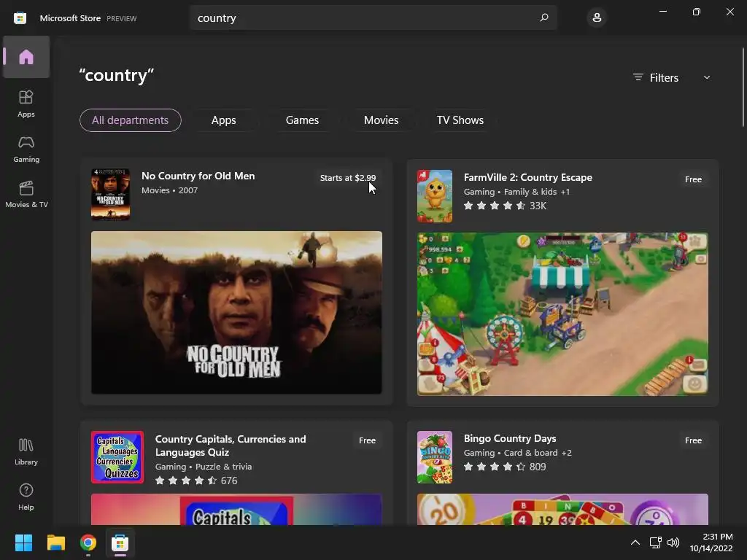747x560 pixels.
Task: Open No Country for Old Men title link
Action: (x=198, y=176)
